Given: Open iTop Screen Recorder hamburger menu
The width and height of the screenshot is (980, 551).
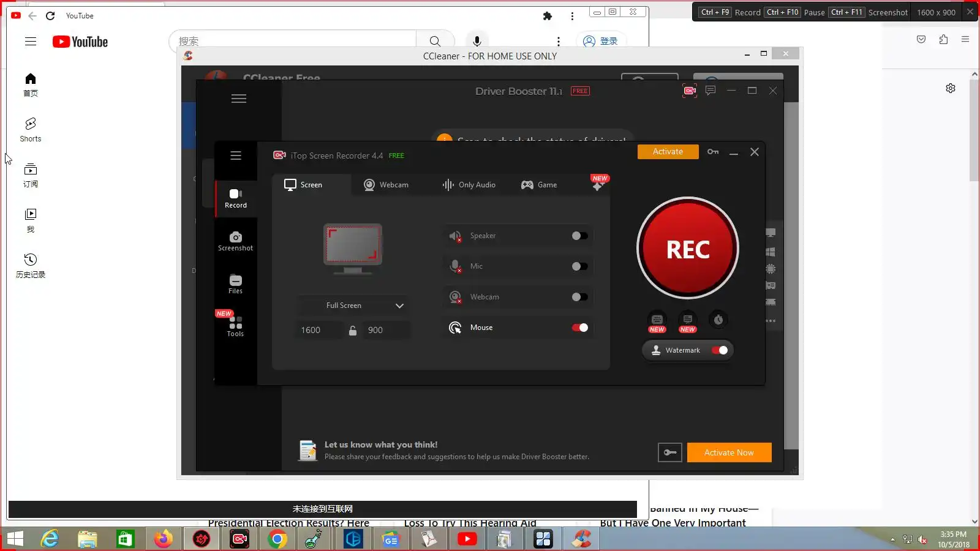Looking at the screenshot, I should coord(236,156).
